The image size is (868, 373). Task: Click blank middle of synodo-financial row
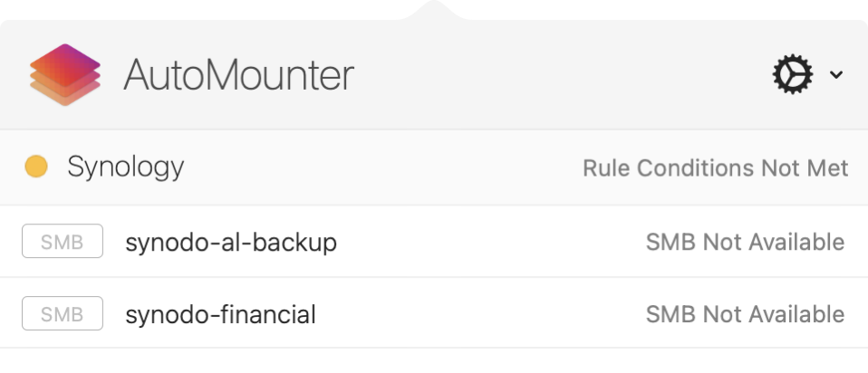[x=480, y=314]
